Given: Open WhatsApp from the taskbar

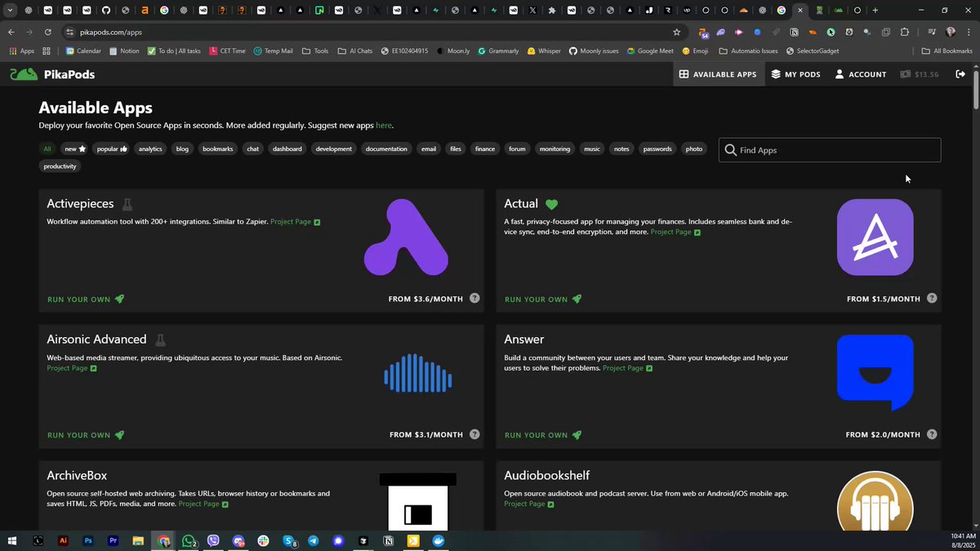Looking at the screenshot, I should coord(189,540).
